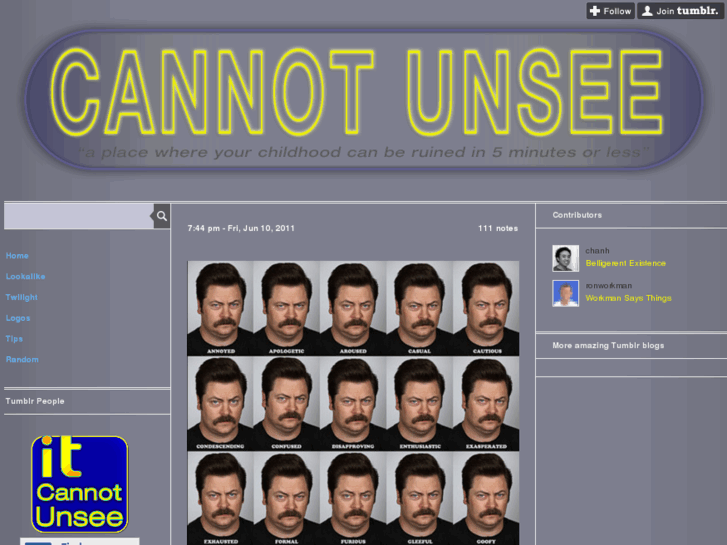The width and height of the screenshot is (727, 545).
Task: Open the Logos menu link
Action: click(x=18, y=318)
